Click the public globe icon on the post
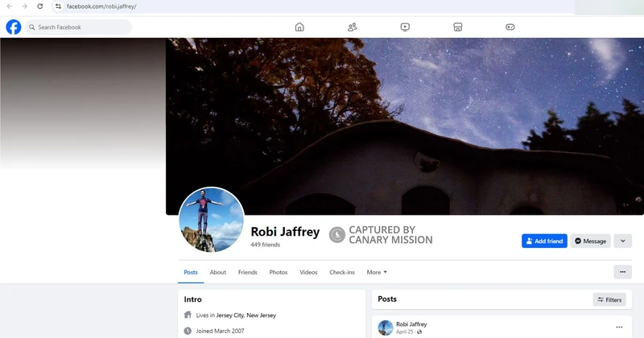 pos(419,332)
